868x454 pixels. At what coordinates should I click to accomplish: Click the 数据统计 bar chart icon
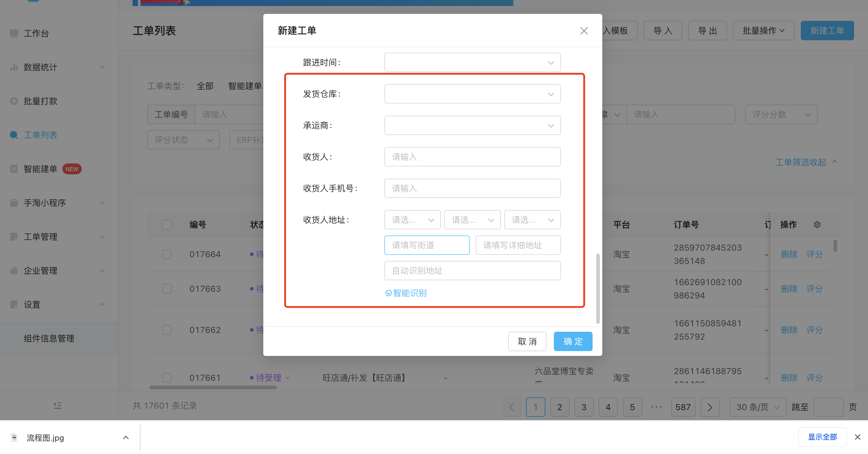click(x=14, y=67)
